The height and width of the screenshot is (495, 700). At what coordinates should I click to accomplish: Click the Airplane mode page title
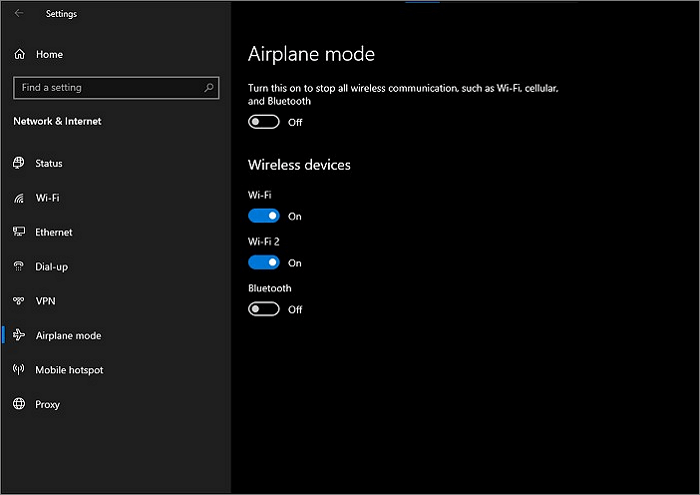tap(312, 54)
